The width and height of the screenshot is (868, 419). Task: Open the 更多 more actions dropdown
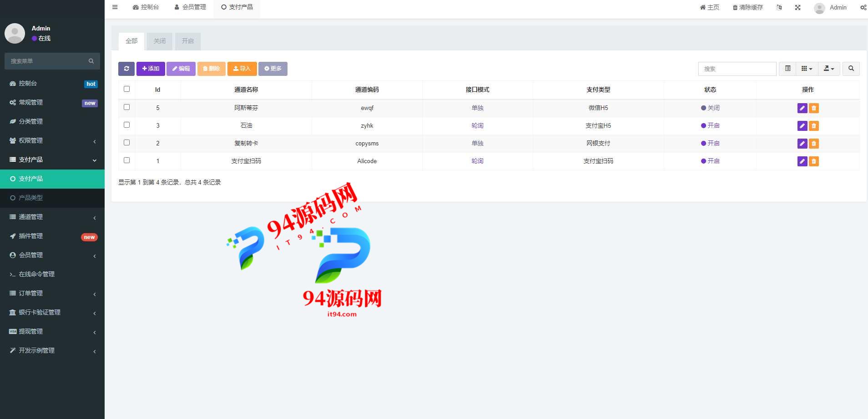273,69
